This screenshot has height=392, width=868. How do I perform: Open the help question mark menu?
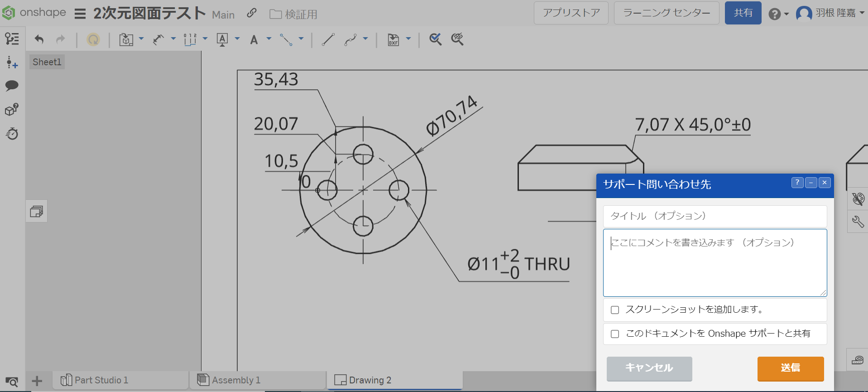point(778,14)
